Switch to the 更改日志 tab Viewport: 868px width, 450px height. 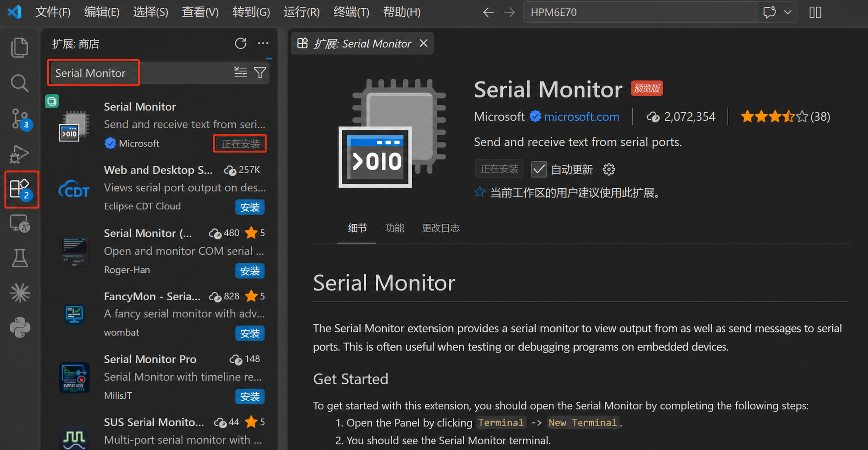[x=440, y=228]
